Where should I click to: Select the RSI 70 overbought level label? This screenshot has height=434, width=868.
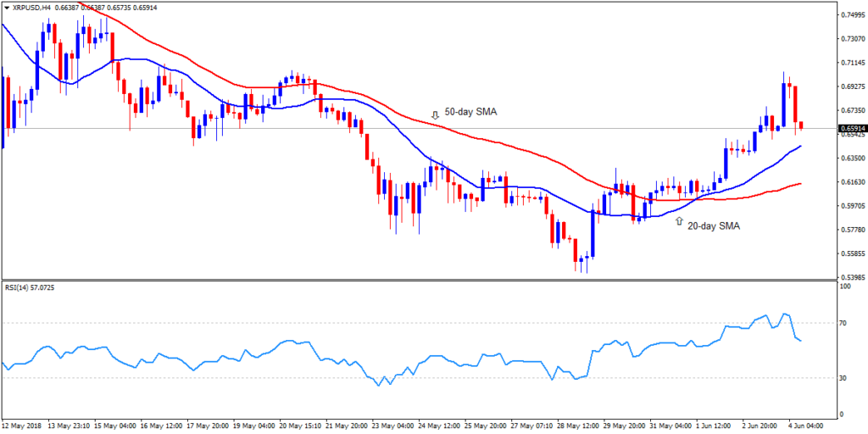tap(843, 323)
